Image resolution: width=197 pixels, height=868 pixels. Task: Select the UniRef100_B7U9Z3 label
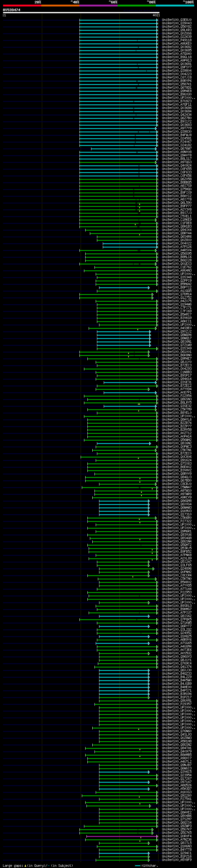[177, 101]
